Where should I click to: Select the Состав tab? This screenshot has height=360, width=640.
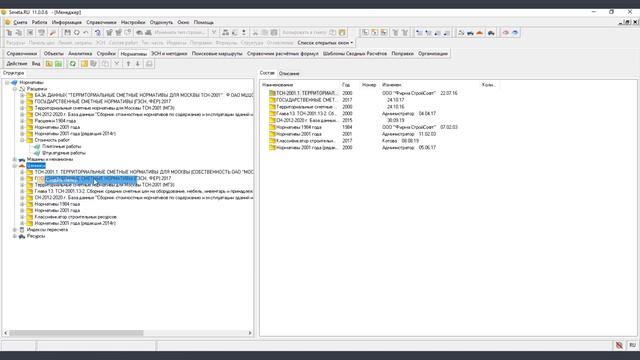coord(267,73)
